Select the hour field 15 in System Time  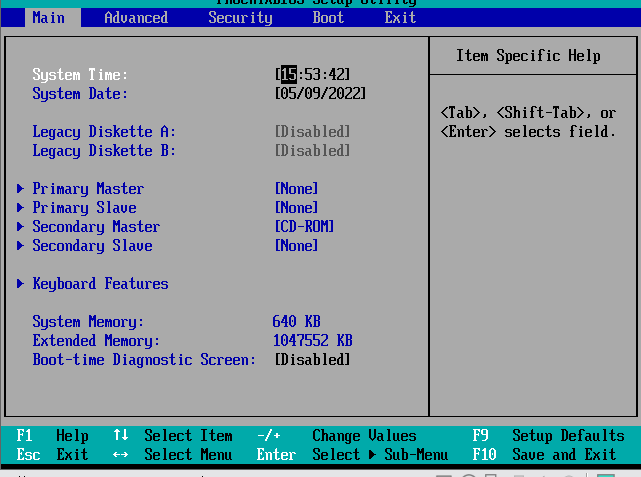[x=289, y=75]
